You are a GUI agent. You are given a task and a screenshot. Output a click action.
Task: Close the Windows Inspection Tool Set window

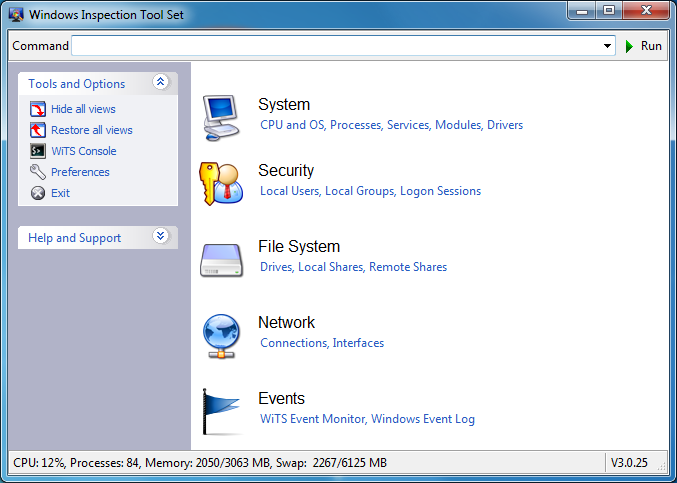[646, 11]
